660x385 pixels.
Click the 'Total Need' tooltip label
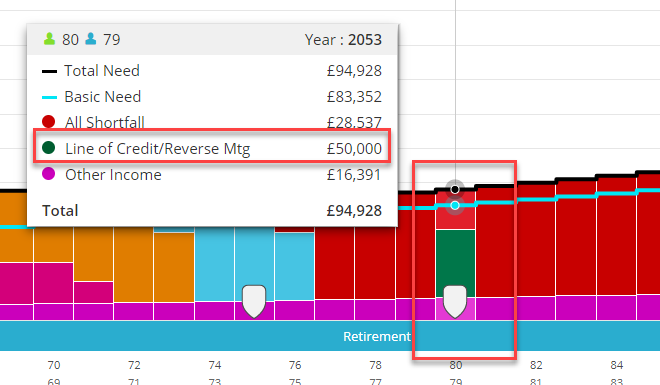coord(102,71)
